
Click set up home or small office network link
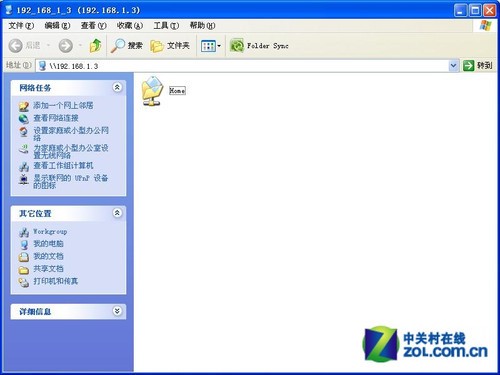pyautogui.click(x=71, y=134)
